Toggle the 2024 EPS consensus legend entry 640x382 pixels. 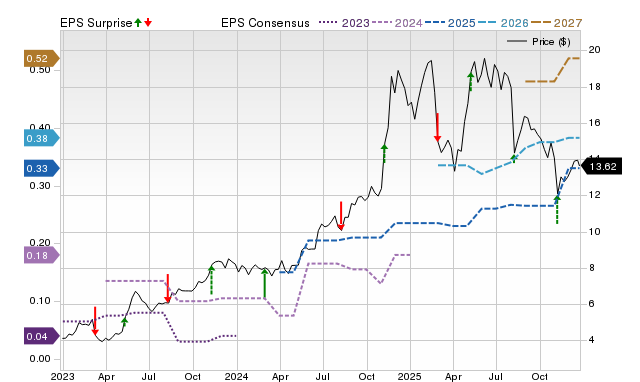[397, 23]
